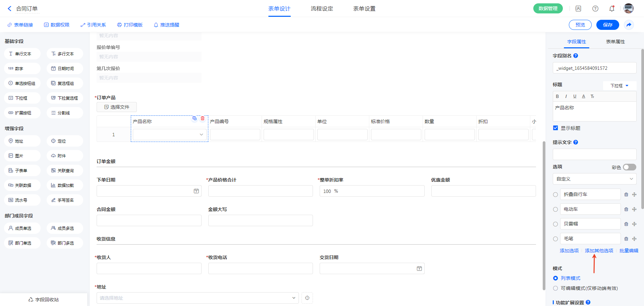The width and height of the screenshot is (644, 306).
Task: Toggle the 彩色 switch on
Action: [x=629, y=167]
